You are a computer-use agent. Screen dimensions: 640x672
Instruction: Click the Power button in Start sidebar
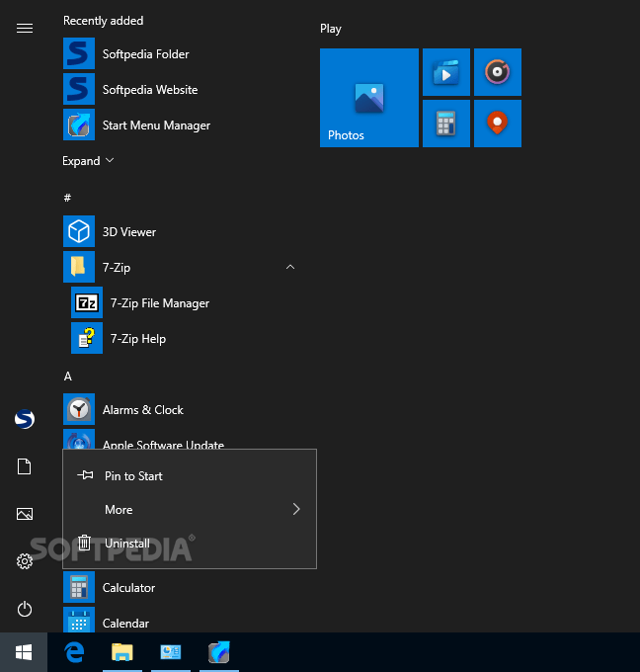click(25, 609)
